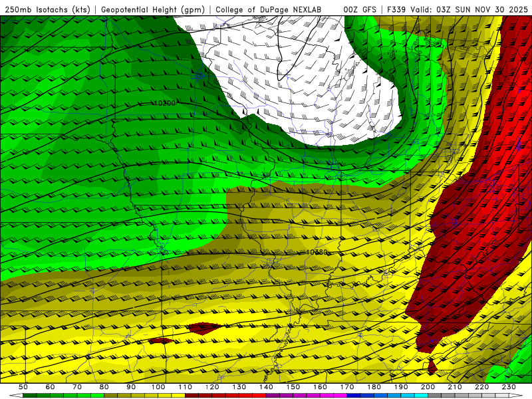Image resolution: width=532 pixels, height=399 pixels.
Task: Select the bright yellow swatch just before 110
Action: click(178, 396)
